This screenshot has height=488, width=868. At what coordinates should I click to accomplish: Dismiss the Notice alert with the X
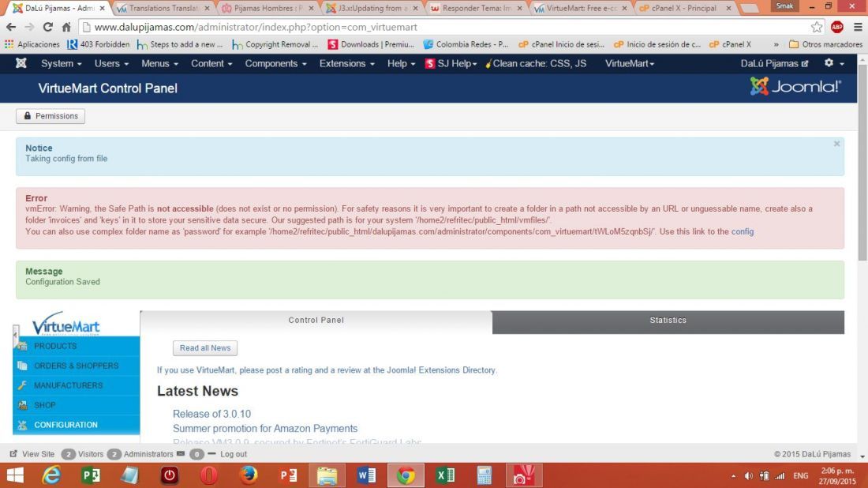point(836,144)
